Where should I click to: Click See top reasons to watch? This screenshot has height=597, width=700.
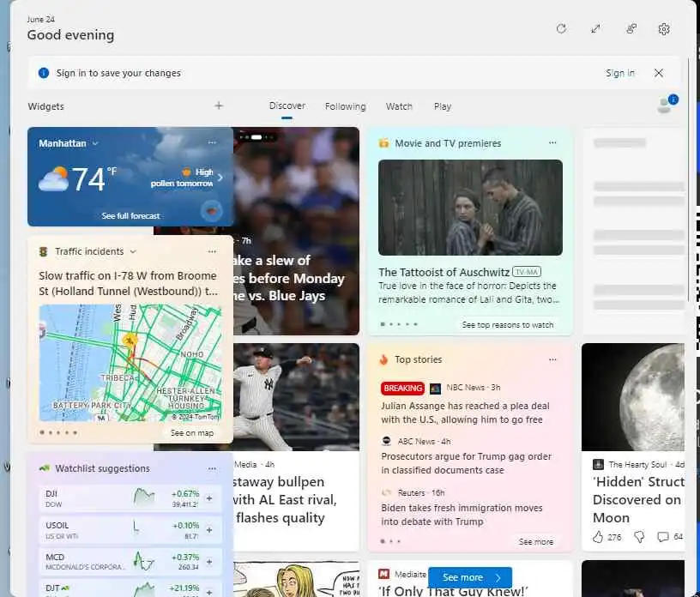coord(508,324)
